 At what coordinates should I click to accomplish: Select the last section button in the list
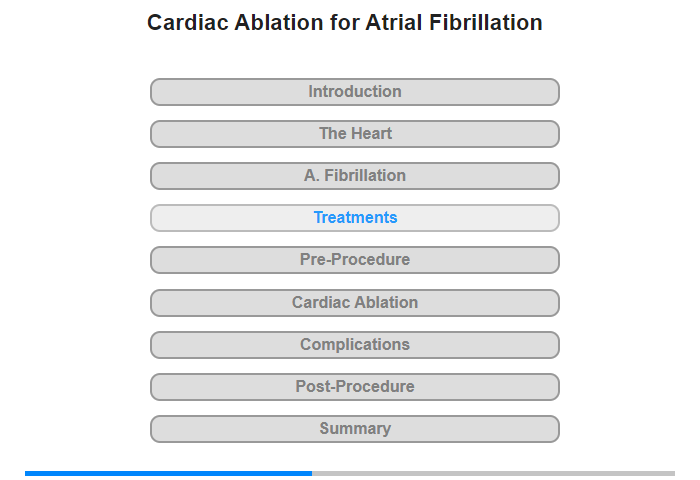(354, 429)
